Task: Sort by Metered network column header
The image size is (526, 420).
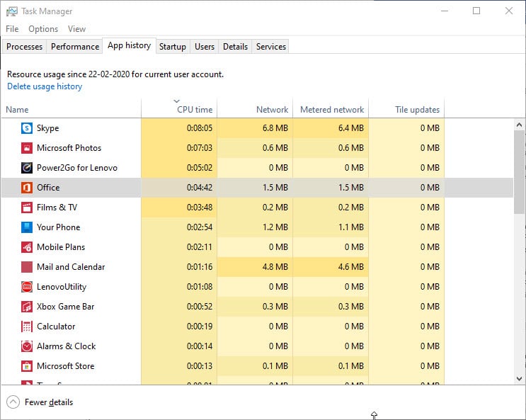Action: 331,110
